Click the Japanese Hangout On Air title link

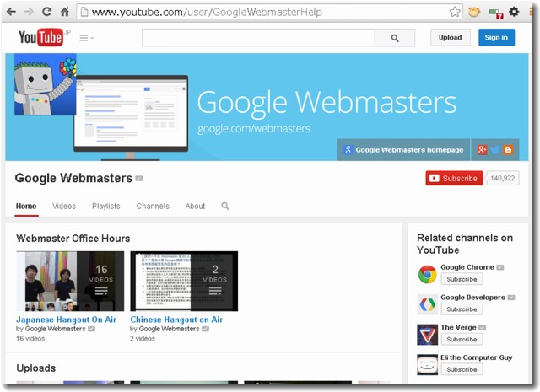66,320
